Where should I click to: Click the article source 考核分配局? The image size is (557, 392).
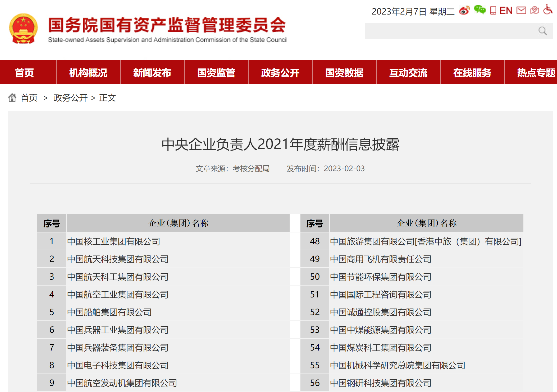coord(251,169)
